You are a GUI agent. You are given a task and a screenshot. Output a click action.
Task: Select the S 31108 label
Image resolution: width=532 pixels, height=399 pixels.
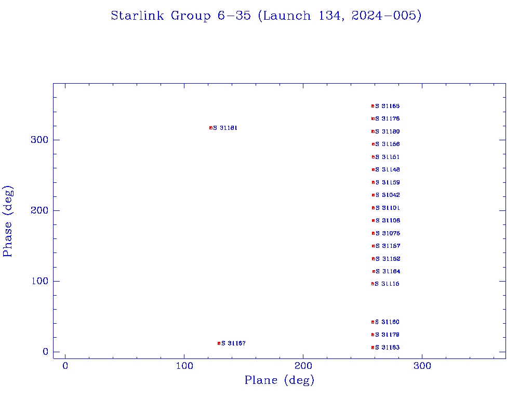(388, 221)
